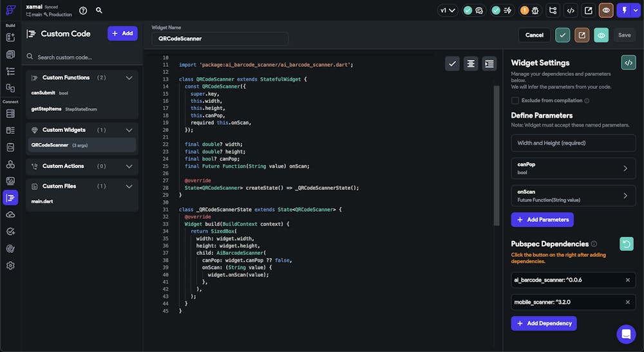This screenshot has width=644, height=352.
Task: Open the help question mark icon
Action: [x=83, y=10]
